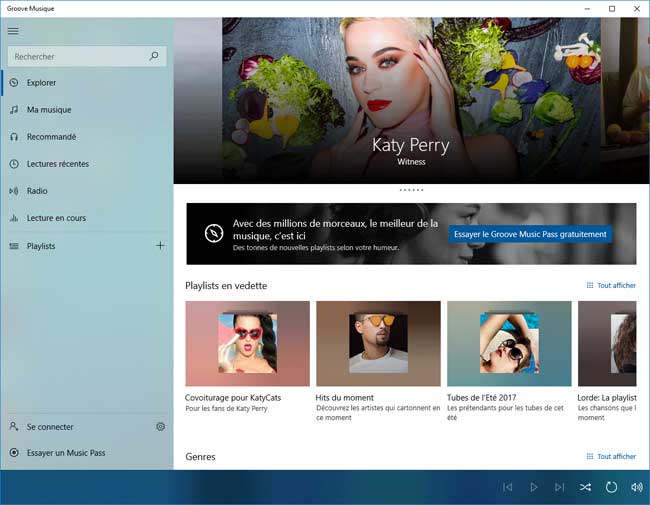Open settings gear icon
The image size is (650, 505).
point(160,427)
